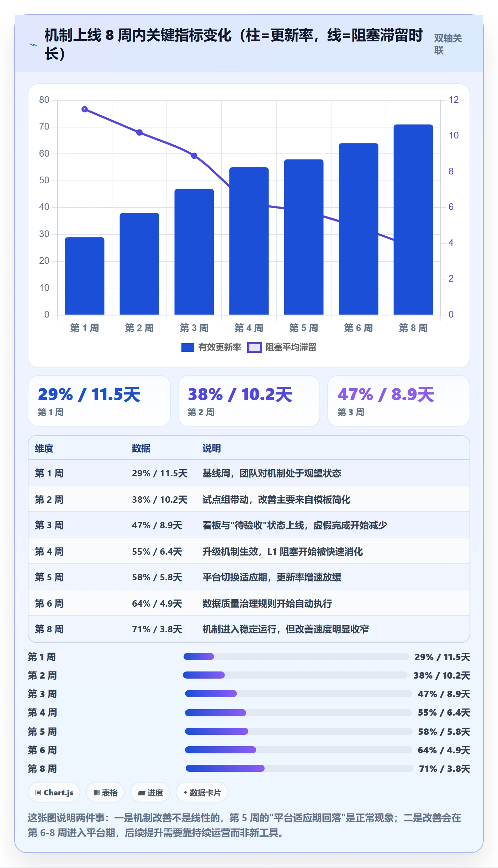Click the 第 5 周 progress bar
This screenshot has width=498, height=868.
[298, 731]
